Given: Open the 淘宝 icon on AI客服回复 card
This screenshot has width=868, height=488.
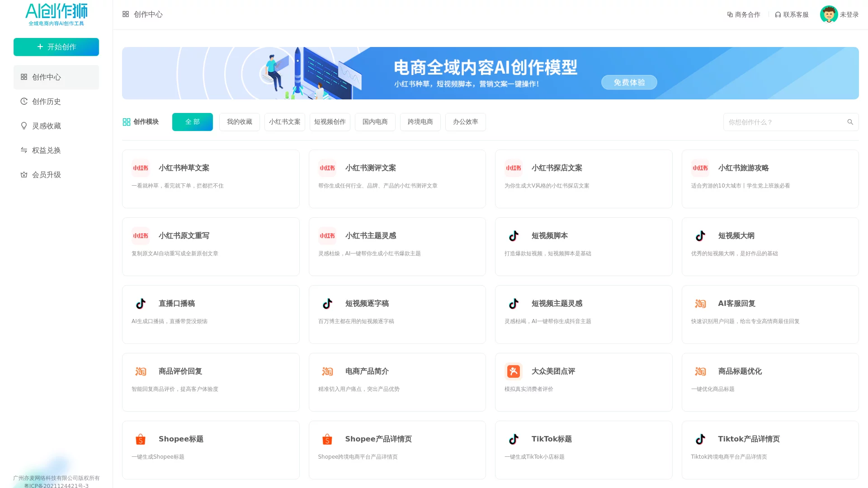Looking at the screenshot, I should click(x=700, y=303).
